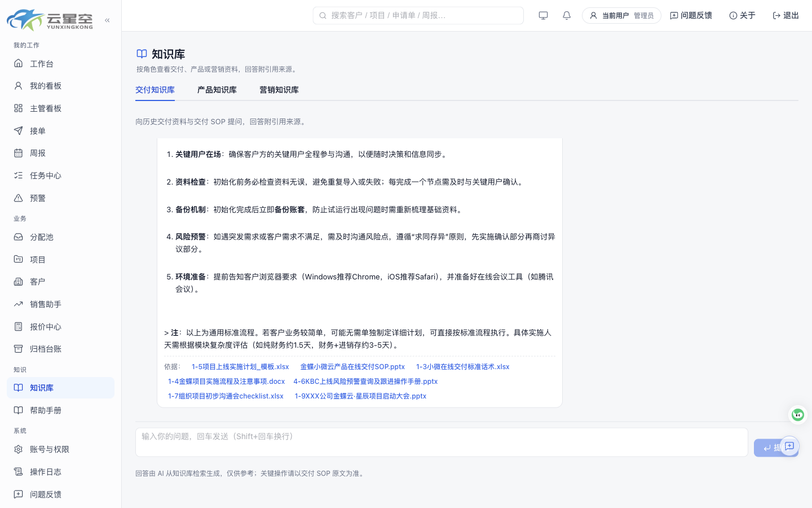Click the green mascot assistant icon

798,415
